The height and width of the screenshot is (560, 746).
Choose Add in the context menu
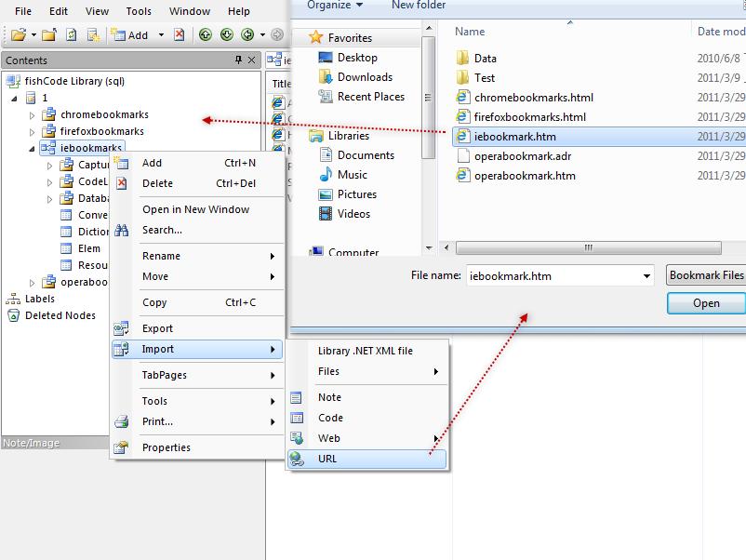[x=197, y=163]
